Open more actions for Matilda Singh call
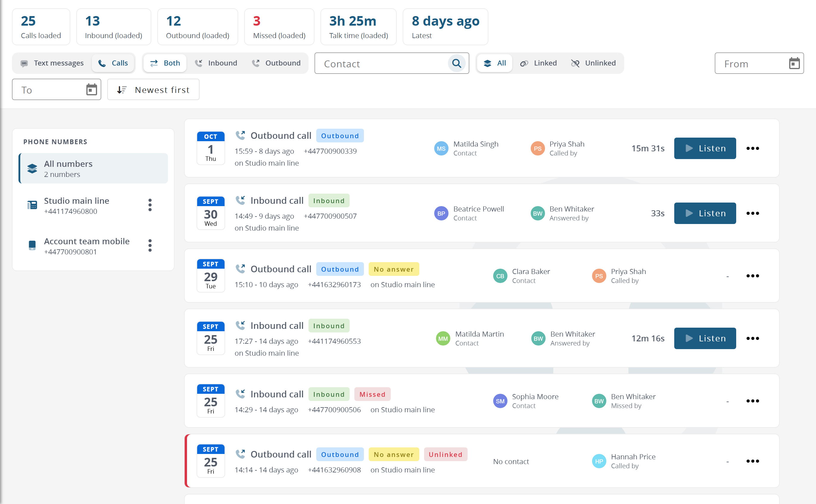 (752, 148)
